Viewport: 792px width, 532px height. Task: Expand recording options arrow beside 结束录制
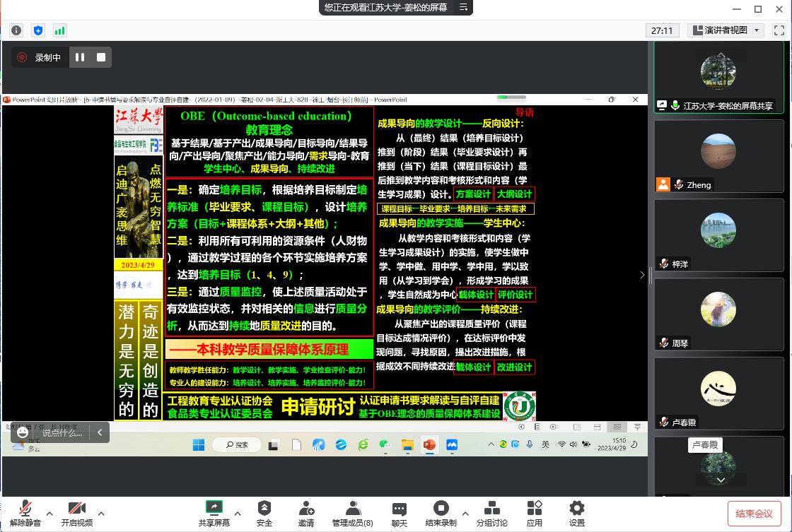point(465,514)
